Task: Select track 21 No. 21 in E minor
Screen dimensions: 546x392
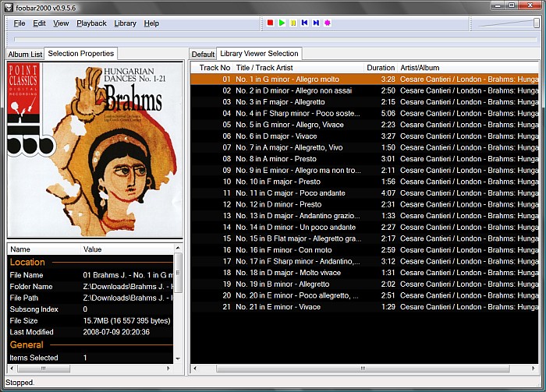Action: (364, 307)
